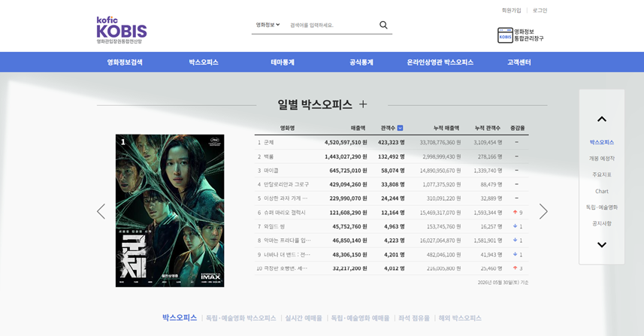Open movie 와일드 씽

tap(274, 226)
